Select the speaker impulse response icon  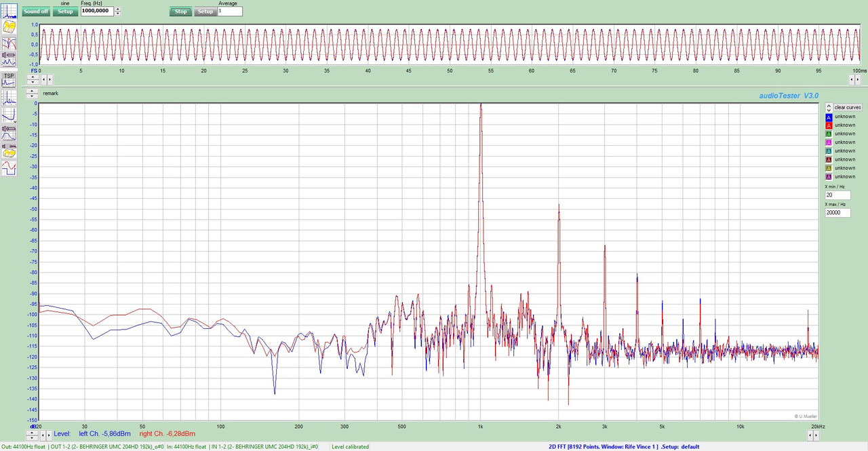pos(9,132)
